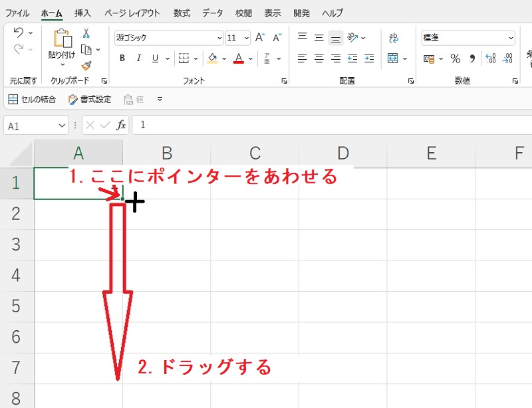Click the Wrap Text icon
The height and width of the screenshot is (408, 532).
coord(393,38)
